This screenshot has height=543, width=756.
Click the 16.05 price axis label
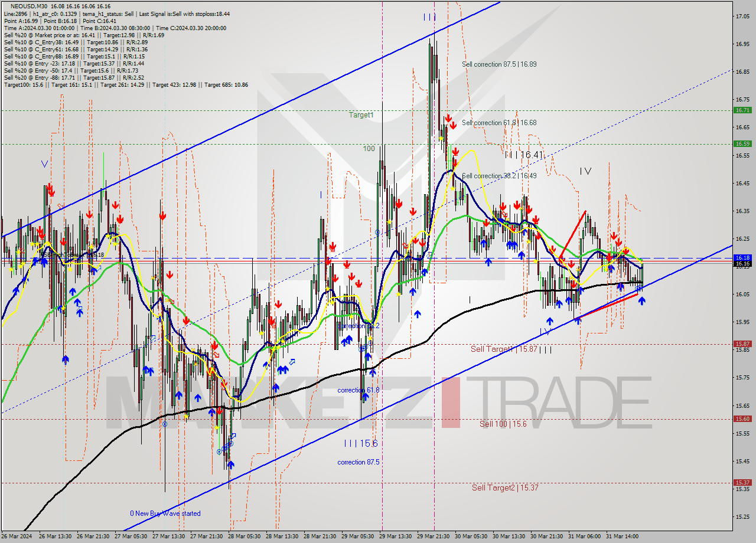pos(743,294)
